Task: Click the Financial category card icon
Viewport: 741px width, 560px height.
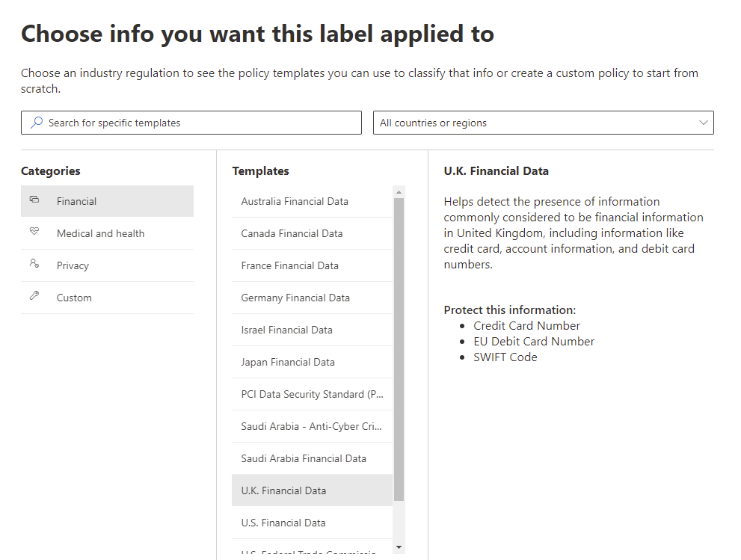Action: (34, 200)
